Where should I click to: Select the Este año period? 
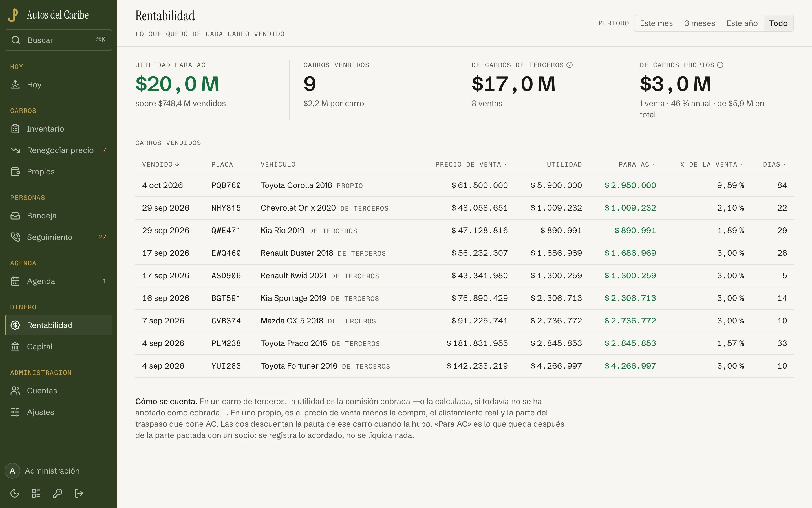(742, 23)
